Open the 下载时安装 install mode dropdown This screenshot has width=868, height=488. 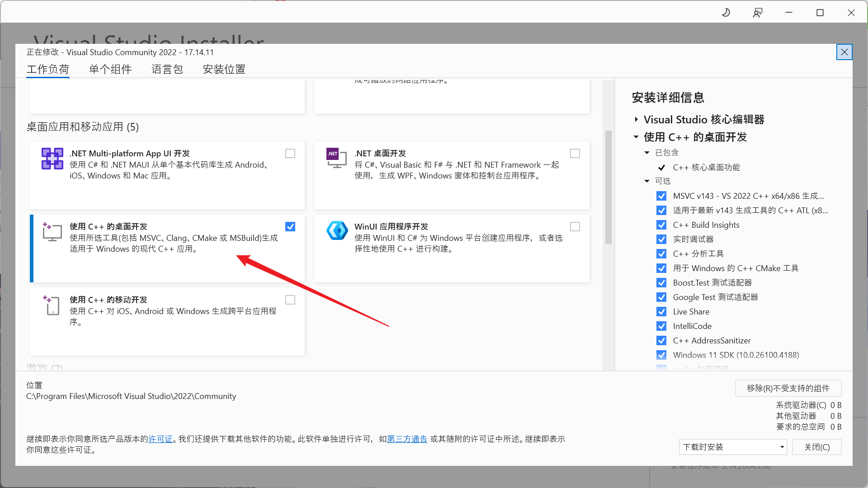click(x=732, y=447)
